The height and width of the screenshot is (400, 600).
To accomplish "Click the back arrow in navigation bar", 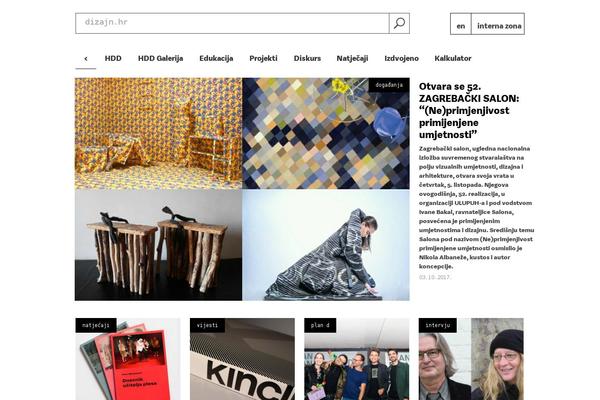I will pyautogui.click(x=86, y=59).
